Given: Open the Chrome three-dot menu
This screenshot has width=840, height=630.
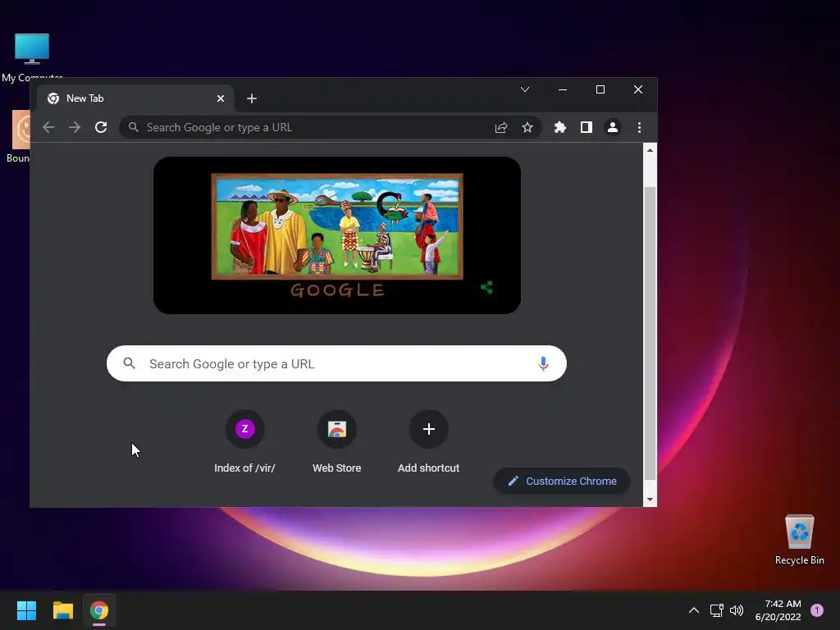Looking at the screenshot, I should (x=639, y=127).
